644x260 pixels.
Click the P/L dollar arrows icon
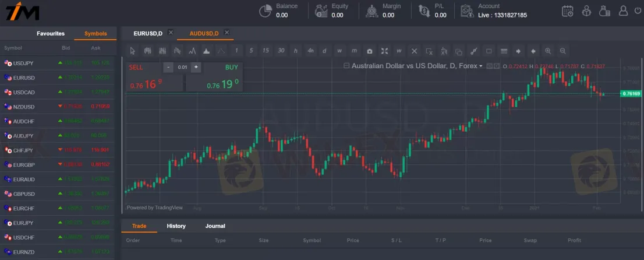[424, 10]
